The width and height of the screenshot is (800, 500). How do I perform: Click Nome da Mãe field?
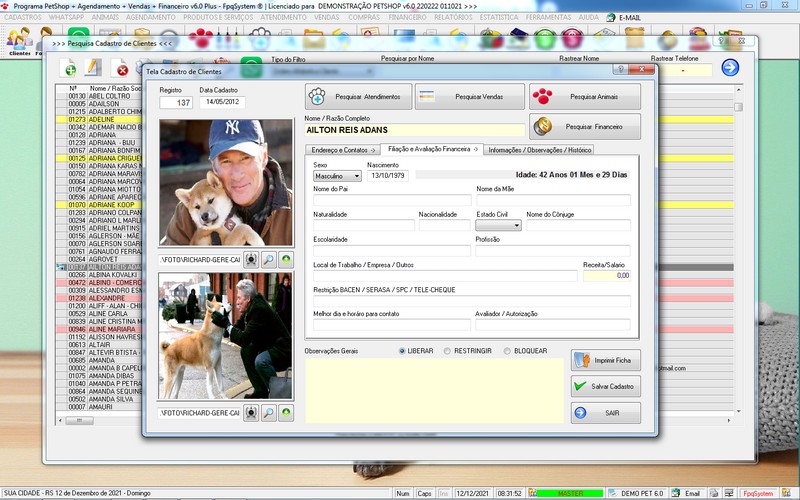pos(554,199)
